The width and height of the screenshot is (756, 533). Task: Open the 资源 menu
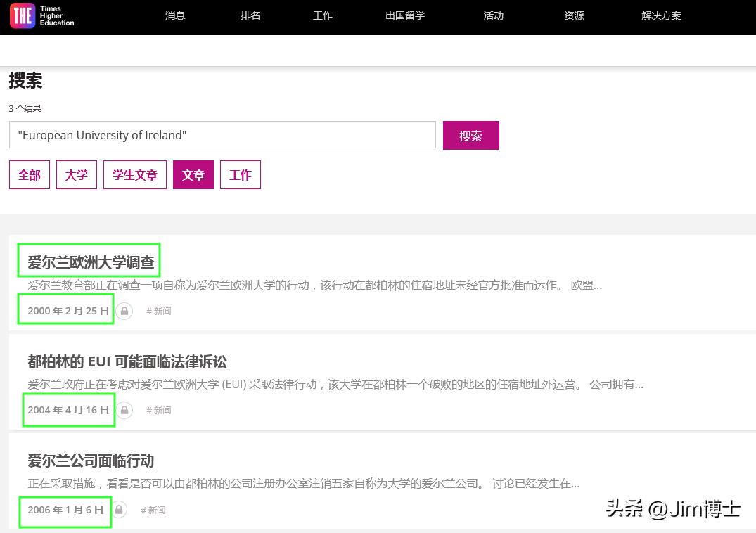(x=573, y=15)
